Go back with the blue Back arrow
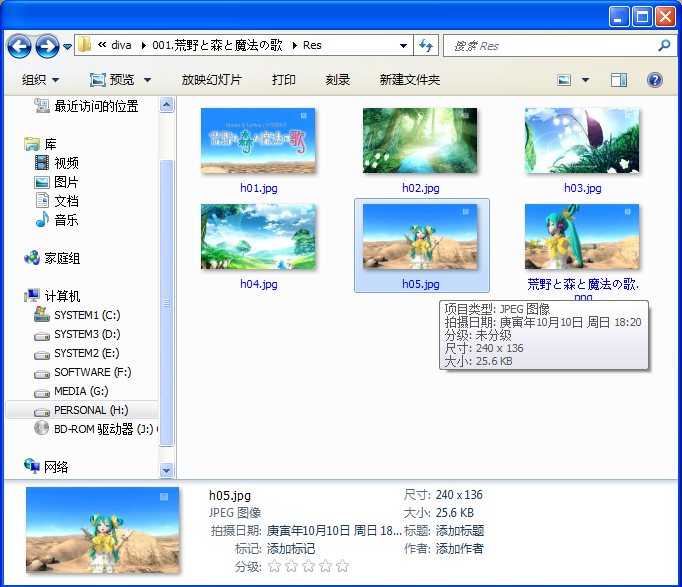This screenshot has width=682, height=587. [19, 46]
